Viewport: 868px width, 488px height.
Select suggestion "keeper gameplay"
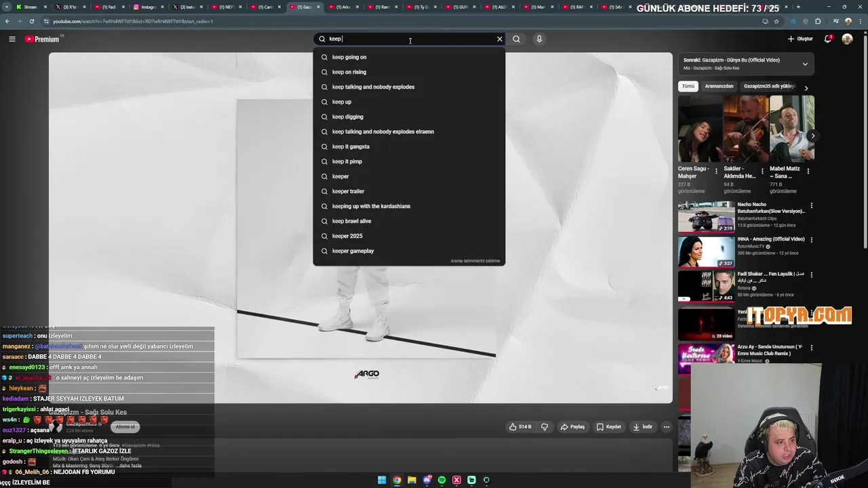(x=409, y=251)
